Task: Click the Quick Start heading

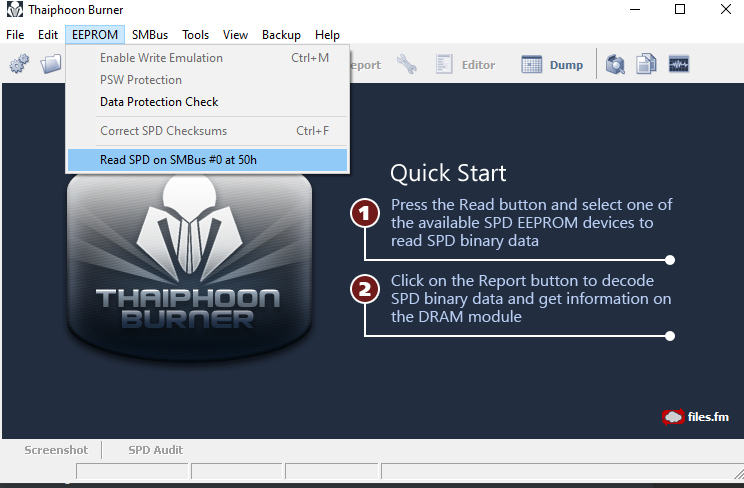Action: click(448, 173)
